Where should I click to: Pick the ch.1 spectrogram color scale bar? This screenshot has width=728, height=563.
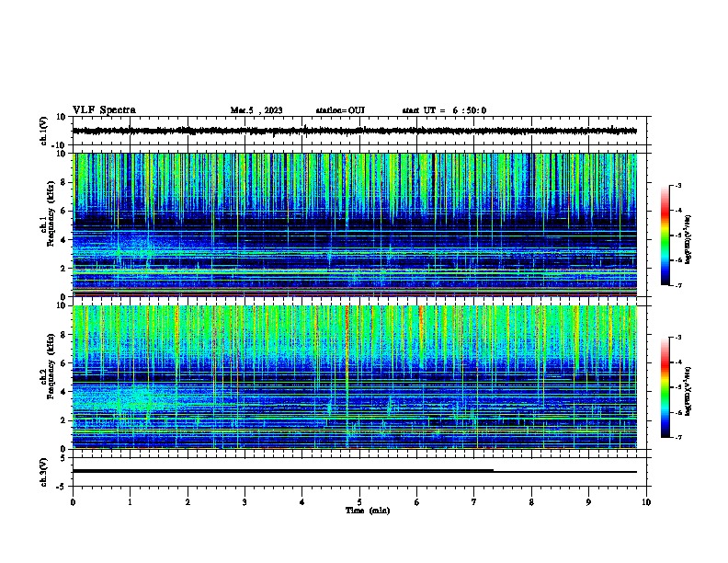pyautogui.click(x=665, y=236)
